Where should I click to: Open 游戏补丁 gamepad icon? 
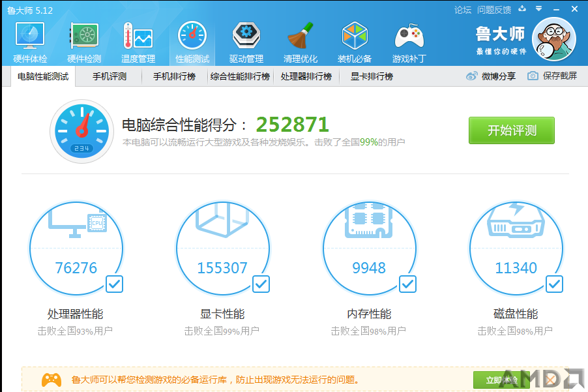coord(409,42)
